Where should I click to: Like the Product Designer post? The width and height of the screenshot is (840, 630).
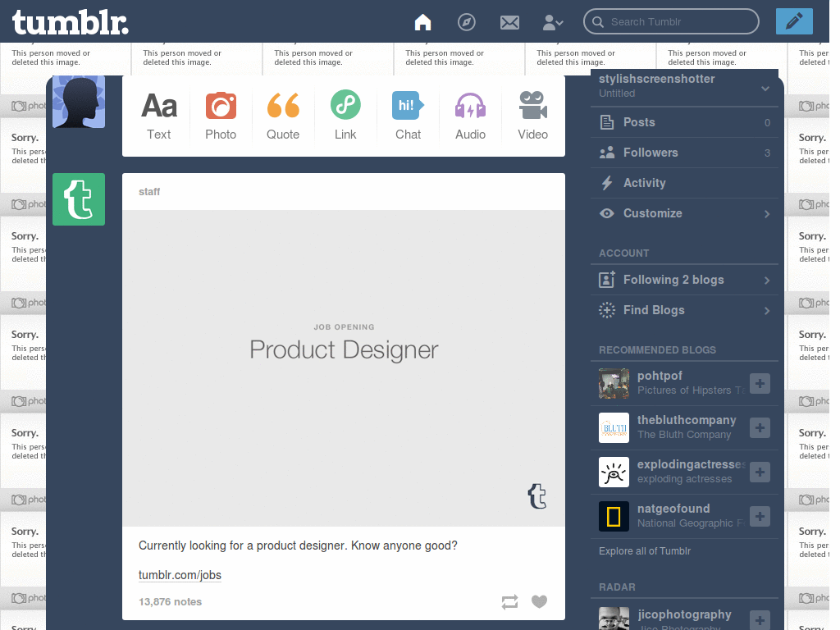tap(539, 601)
